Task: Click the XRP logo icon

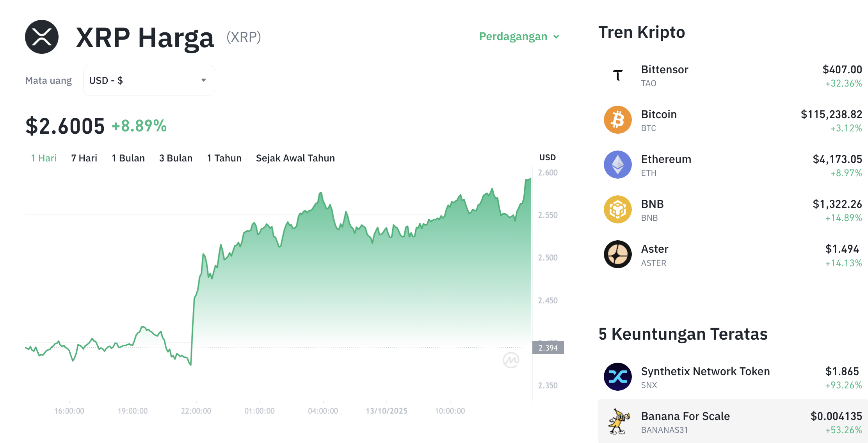Action: click(x=42, y=37)
